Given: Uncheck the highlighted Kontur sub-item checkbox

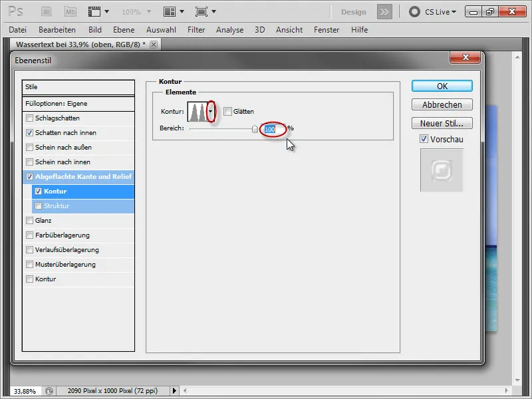Looking at the screenshot, I should 39,192.
